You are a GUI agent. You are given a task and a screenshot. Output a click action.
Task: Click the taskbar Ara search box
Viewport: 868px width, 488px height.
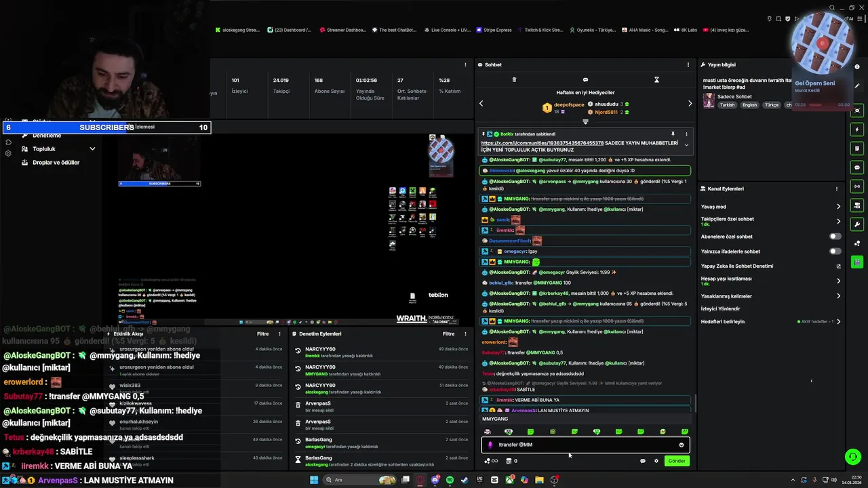360,480
